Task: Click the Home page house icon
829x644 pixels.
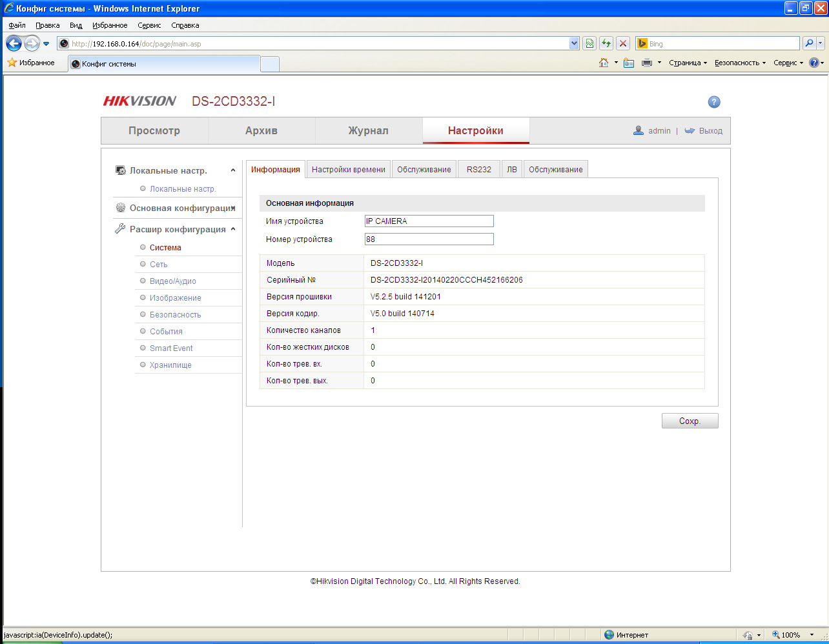Action: click(604, 63)
